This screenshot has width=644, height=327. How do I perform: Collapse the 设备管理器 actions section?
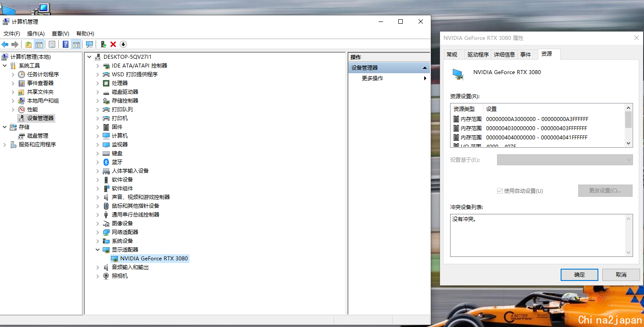click(x=425, y=68)
